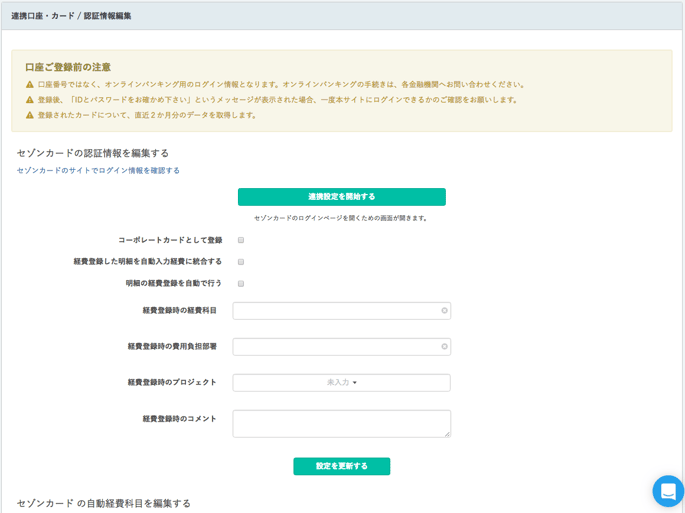Click into 経費登録時のコメント textarea

[x=342, y=423]
